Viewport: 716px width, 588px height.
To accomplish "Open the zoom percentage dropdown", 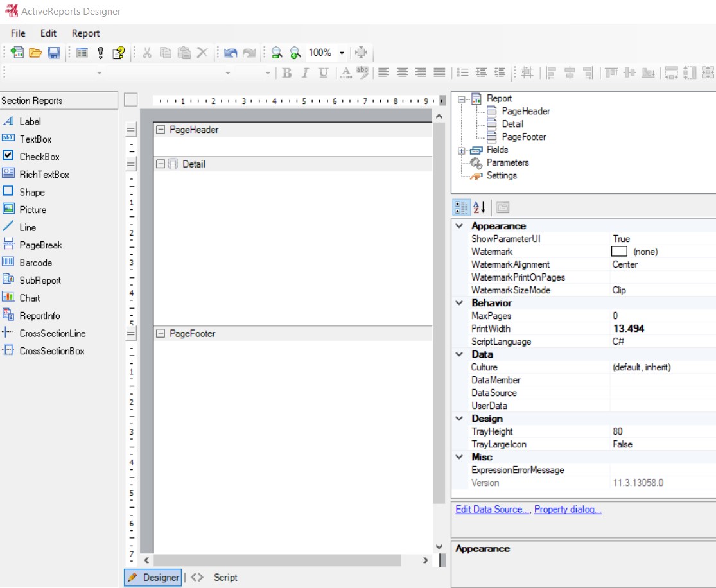I will 342,53.
